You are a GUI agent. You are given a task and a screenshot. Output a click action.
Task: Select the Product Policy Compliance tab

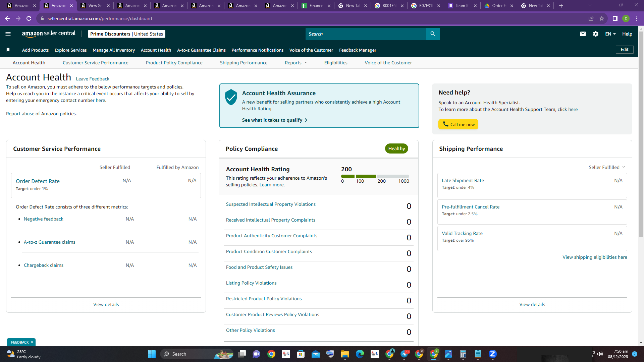coord(174,63)
